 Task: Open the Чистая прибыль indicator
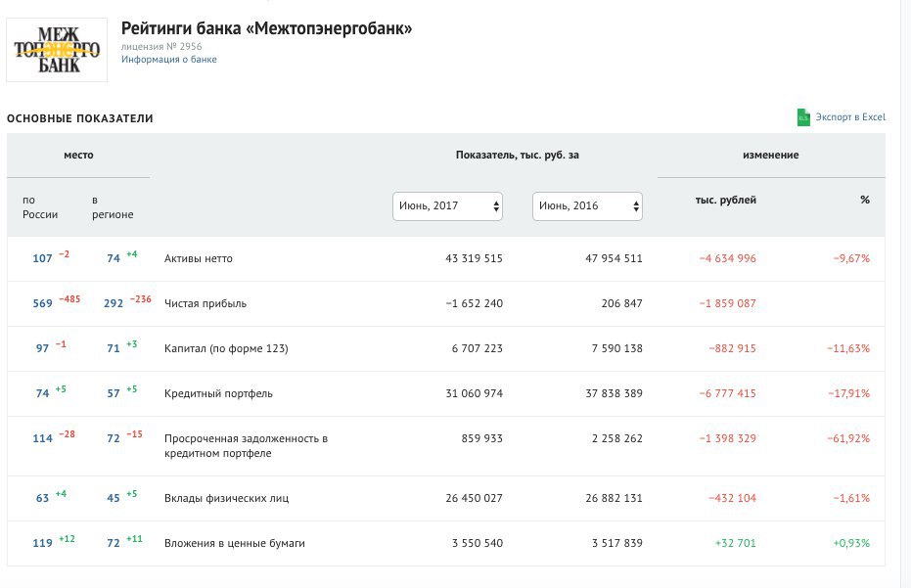[x=205, y=303]
